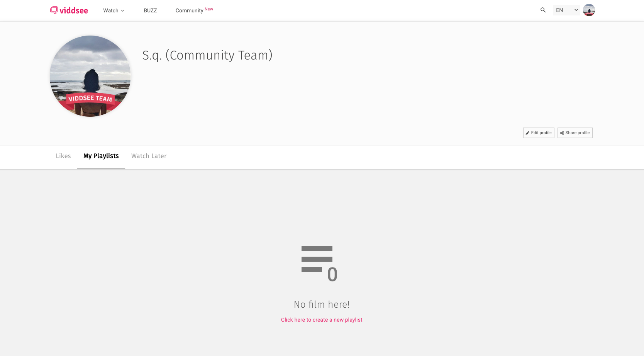Click the Edit profile button
This screenshot has width=644, height=356.
pos(539,133)
